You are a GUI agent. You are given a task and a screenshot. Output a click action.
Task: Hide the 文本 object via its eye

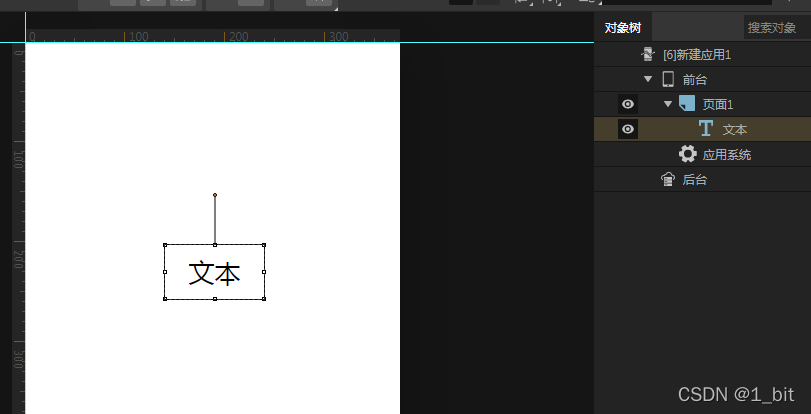[627, 129]
